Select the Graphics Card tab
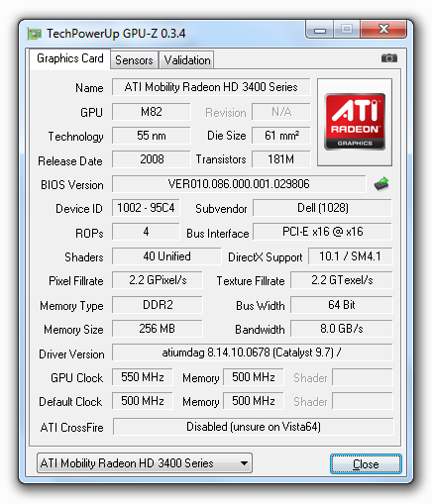The image size is (432, 504). 70,58
